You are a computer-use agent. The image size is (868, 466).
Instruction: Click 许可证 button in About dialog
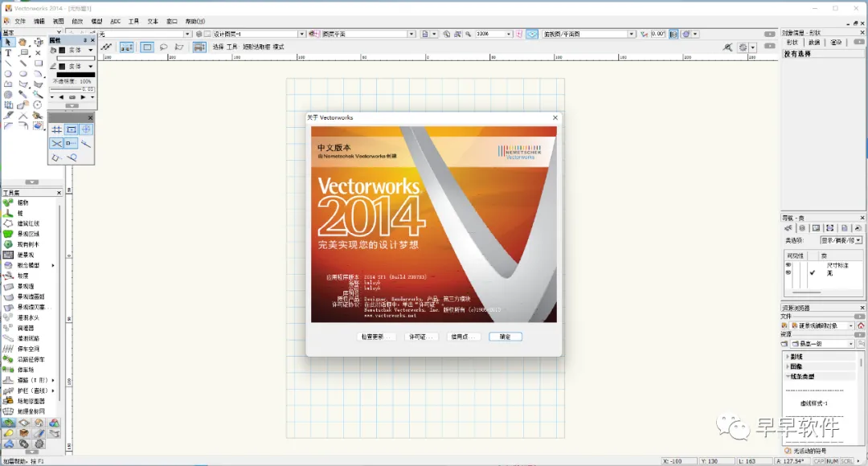(420, 337)
